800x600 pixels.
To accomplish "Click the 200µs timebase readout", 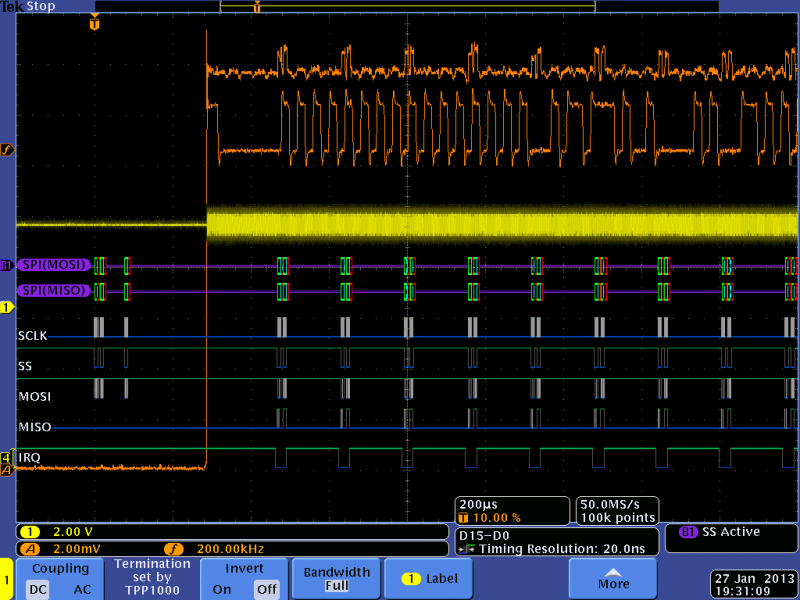I will pos(478,505).
